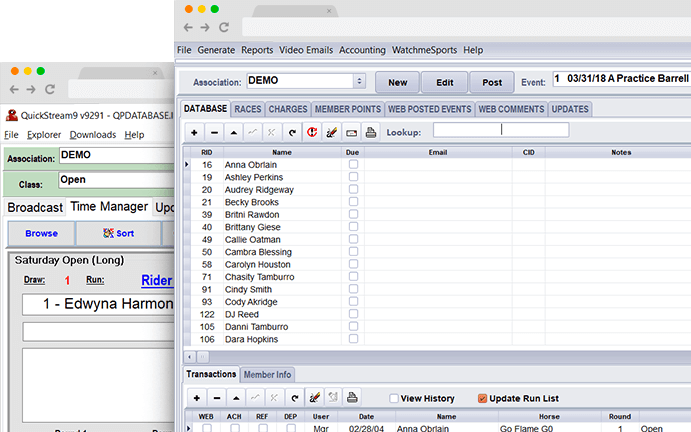The height and width of the screenshot is (432, 691).
Task: Print the Transactions list
Action: point(352,398)
